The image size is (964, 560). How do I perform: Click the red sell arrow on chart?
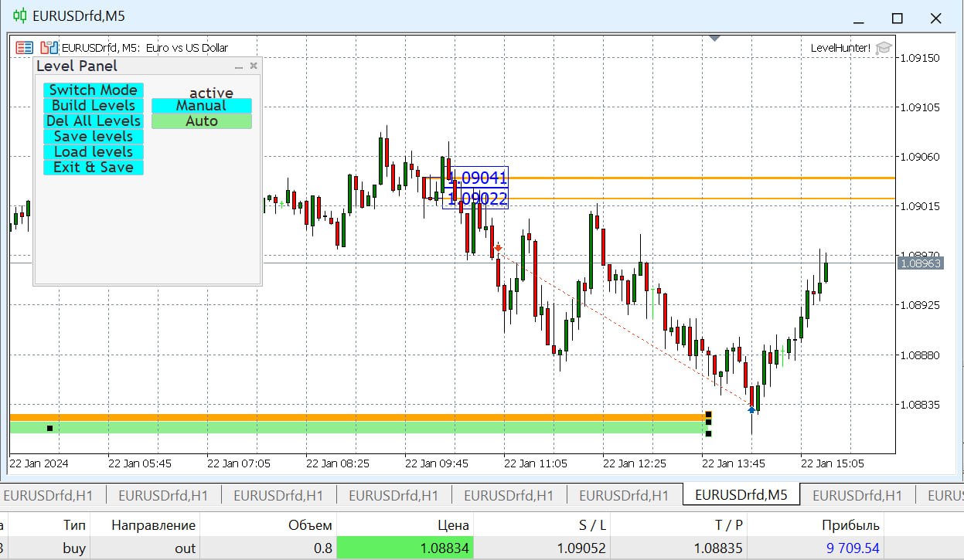[x=499, y=248]
